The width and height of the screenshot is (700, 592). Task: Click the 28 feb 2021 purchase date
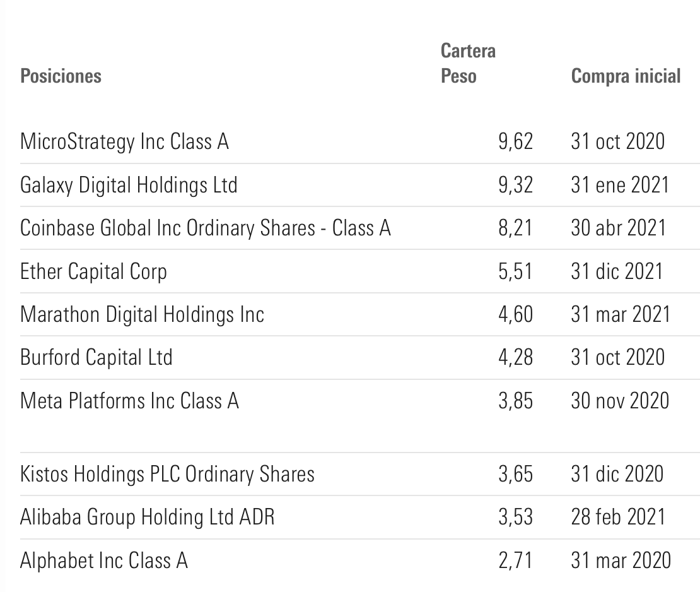point(618,518)
